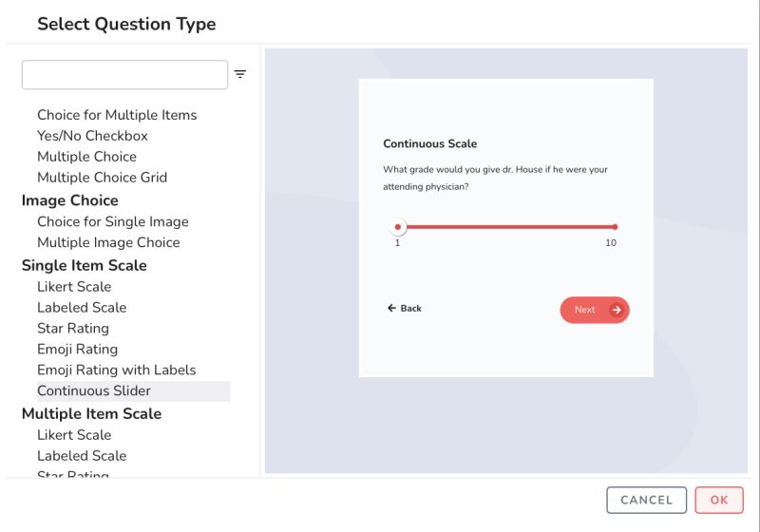The width and height of the screenshot is (760, 532).
Task: Click the Back arrow in preview
Action: point(391,309)
